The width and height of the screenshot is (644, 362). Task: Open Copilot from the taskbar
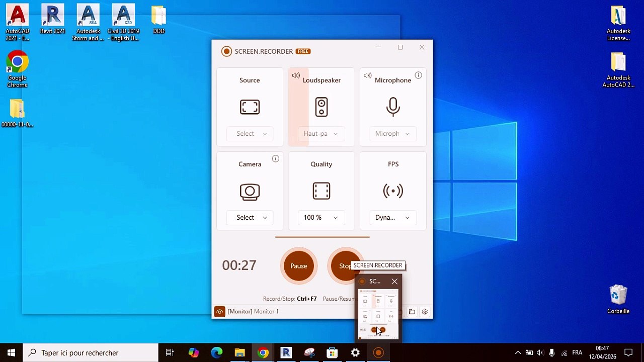[194, 353]
